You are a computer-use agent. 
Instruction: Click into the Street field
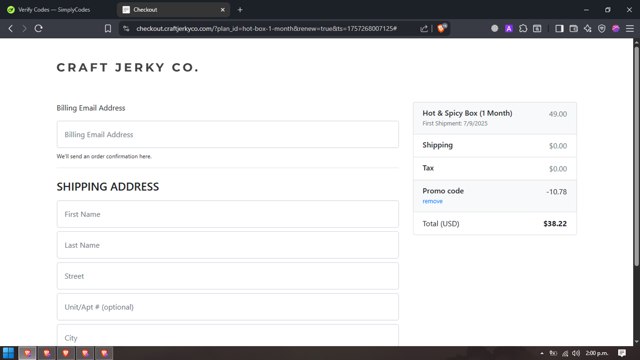pyautogui.click(x=228, y=276)
